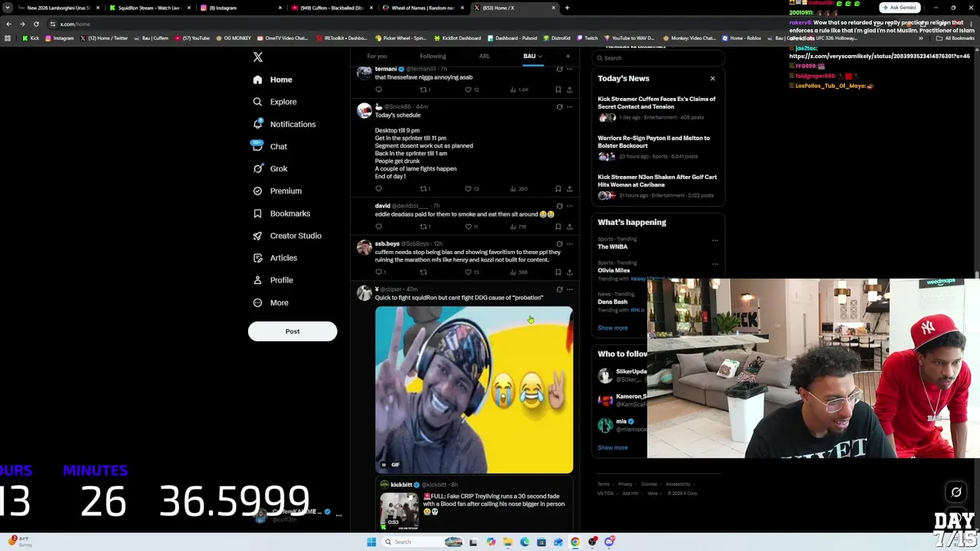Screen dimensions: 980x551
Task: Switch to the Instagram browser tab
Action: click(240, 8)
